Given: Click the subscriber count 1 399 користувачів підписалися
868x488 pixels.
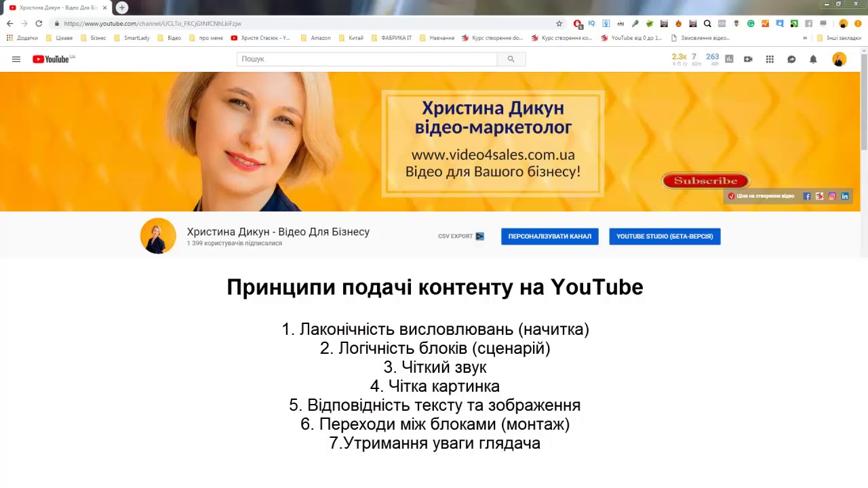Looking at the screenshot, I should point(235,243).
